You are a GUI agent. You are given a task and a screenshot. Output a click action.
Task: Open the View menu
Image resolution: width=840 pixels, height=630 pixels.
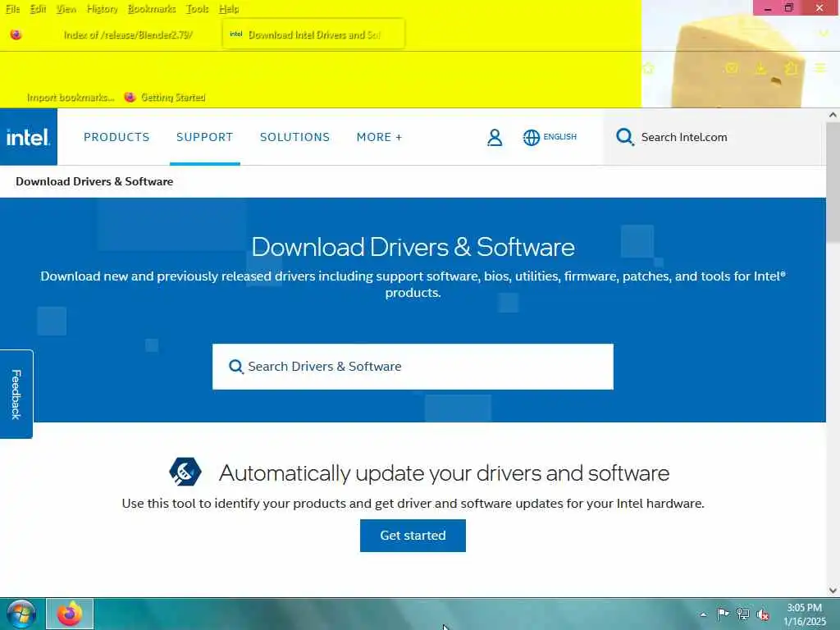[66, 9]
